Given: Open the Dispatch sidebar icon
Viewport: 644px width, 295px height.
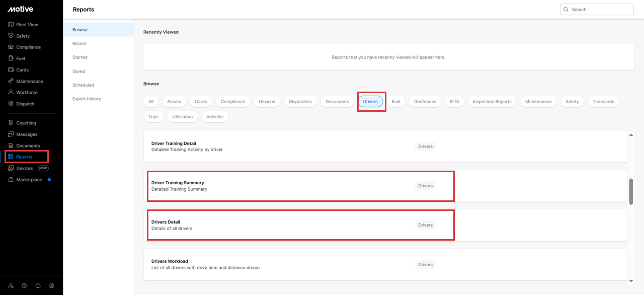Looking at the screenshot, I should pyautogui.click(x=11, y=104).
